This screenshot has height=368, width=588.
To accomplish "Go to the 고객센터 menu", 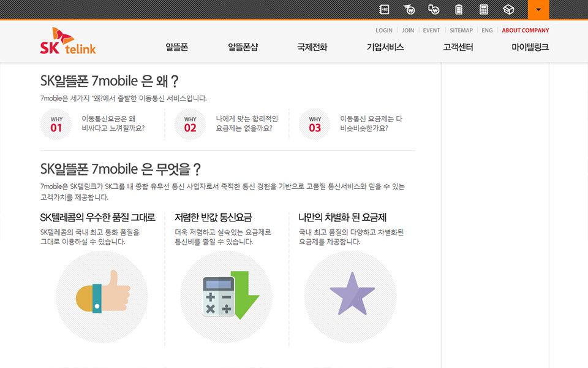I will [x=458, y=47].
